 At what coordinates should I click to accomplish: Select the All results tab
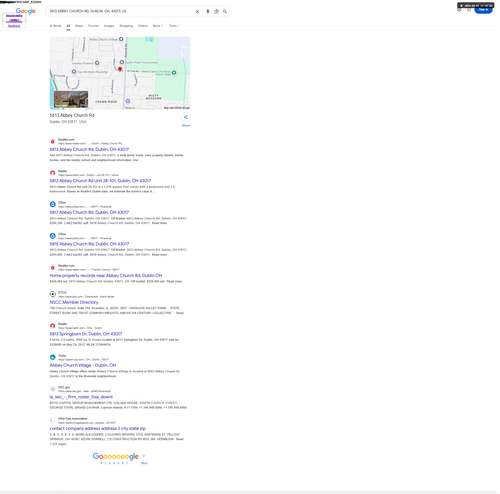[x=68, y=26]
